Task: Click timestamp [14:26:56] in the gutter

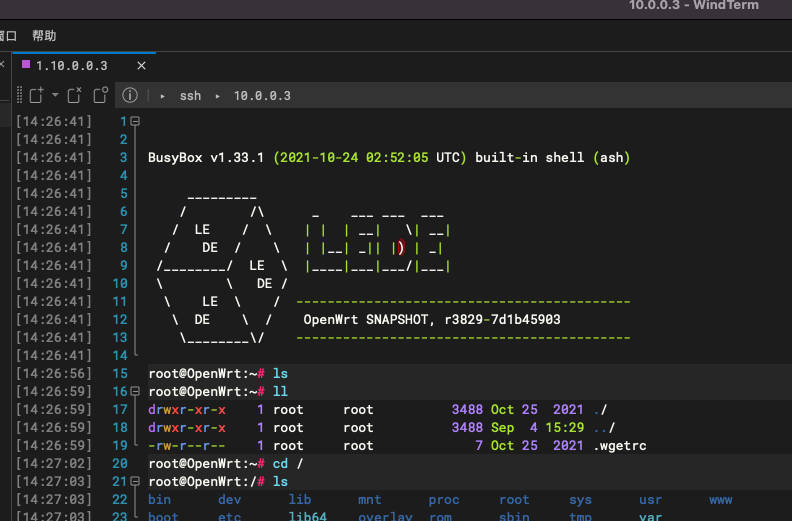Action: [54, 373]
